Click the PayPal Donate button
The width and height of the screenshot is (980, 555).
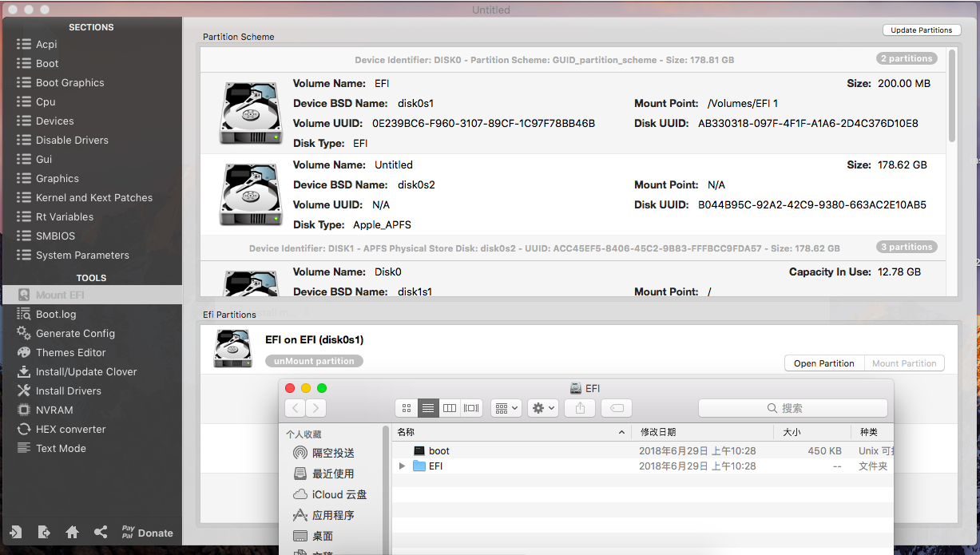coord(147,532)
